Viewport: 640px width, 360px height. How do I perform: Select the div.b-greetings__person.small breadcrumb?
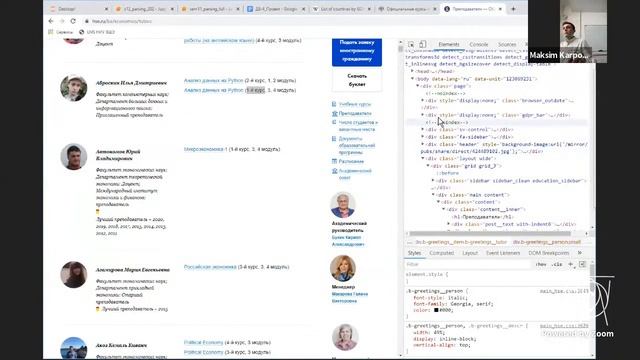[x=547, y=242]
